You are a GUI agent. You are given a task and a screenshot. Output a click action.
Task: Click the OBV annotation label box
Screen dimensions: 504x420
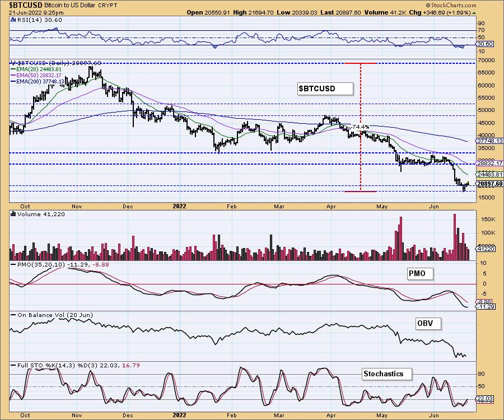point(428,324)
